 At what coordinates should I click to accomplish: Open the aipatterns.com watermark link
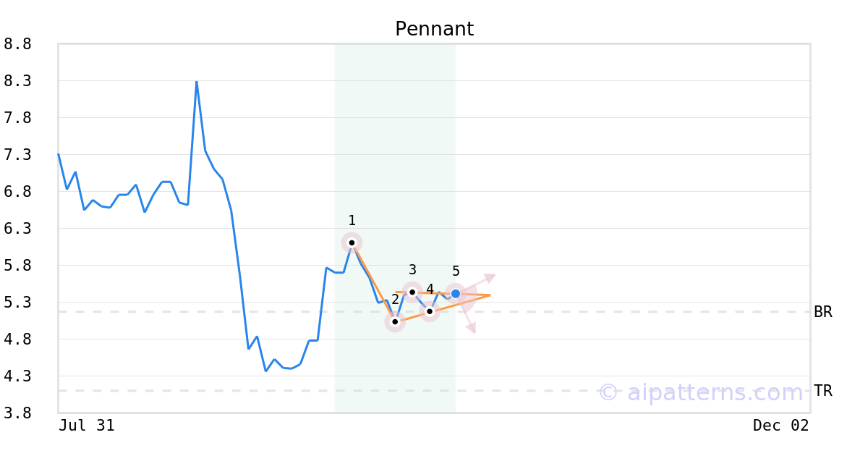(x=700, y=392)
